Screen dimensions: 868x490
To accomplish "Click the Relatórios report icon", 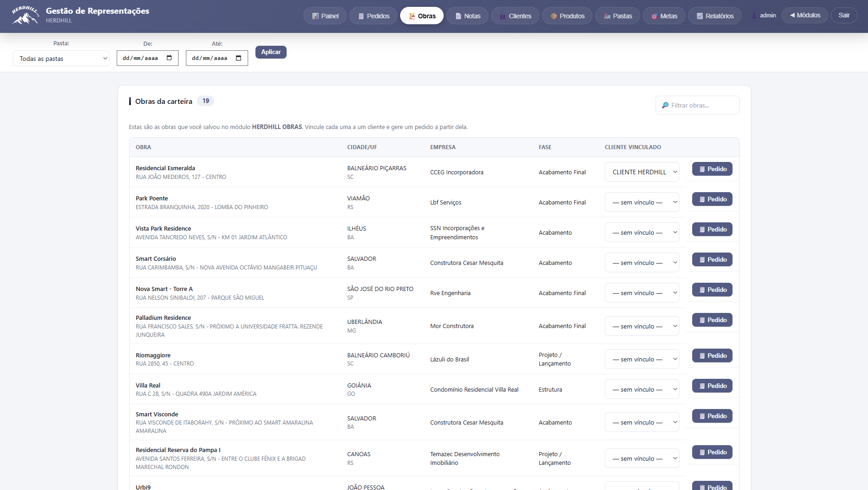I will click(700, 16).
